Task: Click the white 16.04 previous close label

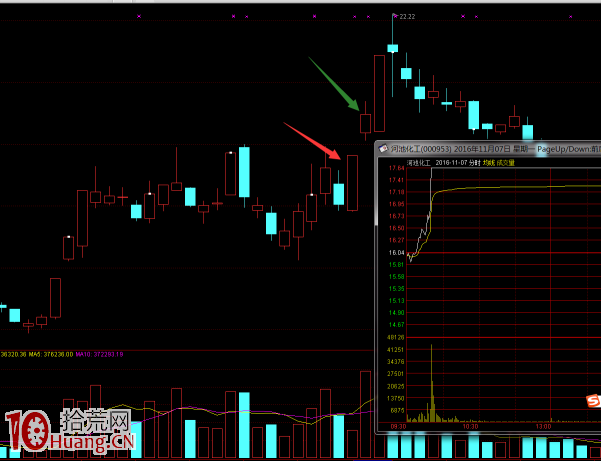Action: 396,253
